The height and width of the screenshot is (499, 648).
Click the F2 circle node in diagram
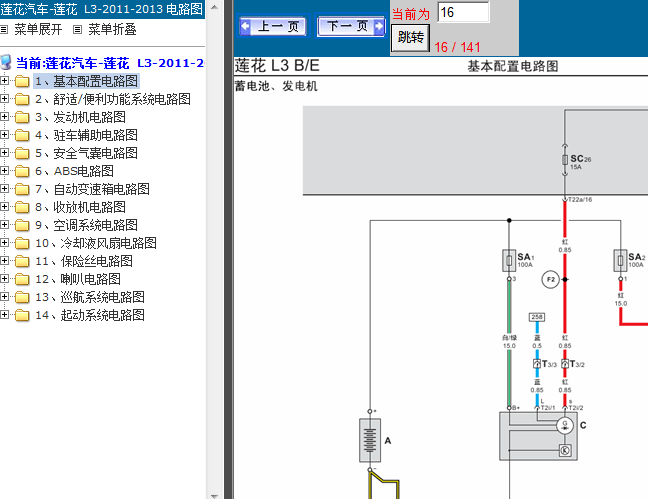[550, 279]
